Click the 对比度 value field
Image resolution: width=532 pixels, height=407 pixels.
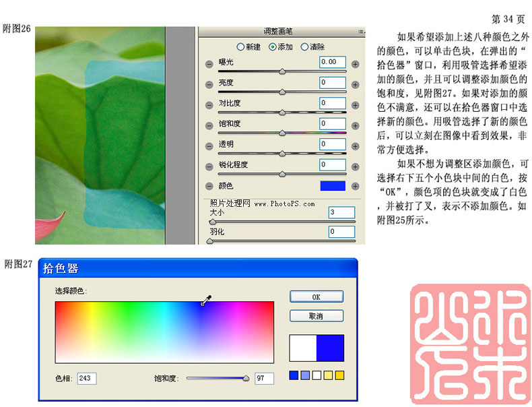click(333, 103)
